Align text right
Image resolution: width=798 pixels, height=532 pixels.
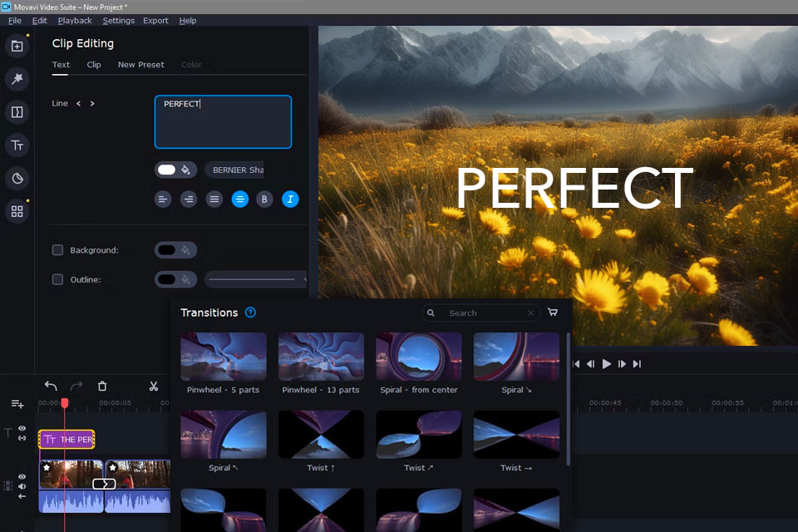point(189,199)
